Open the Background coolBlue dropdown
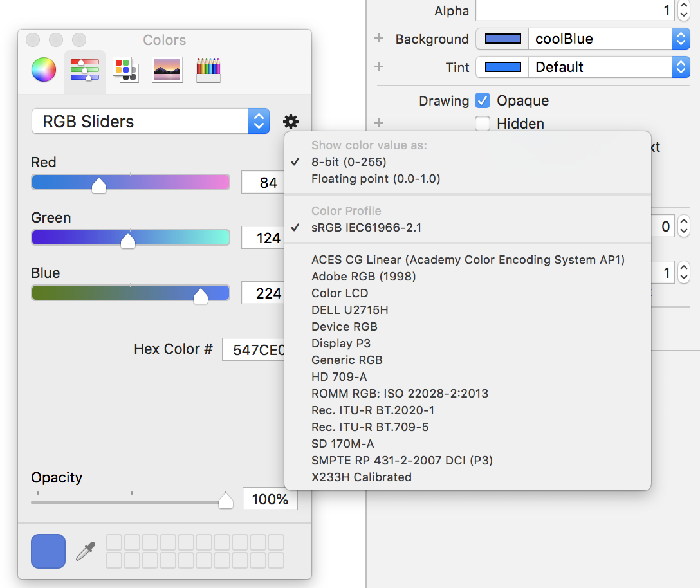Viewport: 700px width, 588px height. click(x=681, y=39)
